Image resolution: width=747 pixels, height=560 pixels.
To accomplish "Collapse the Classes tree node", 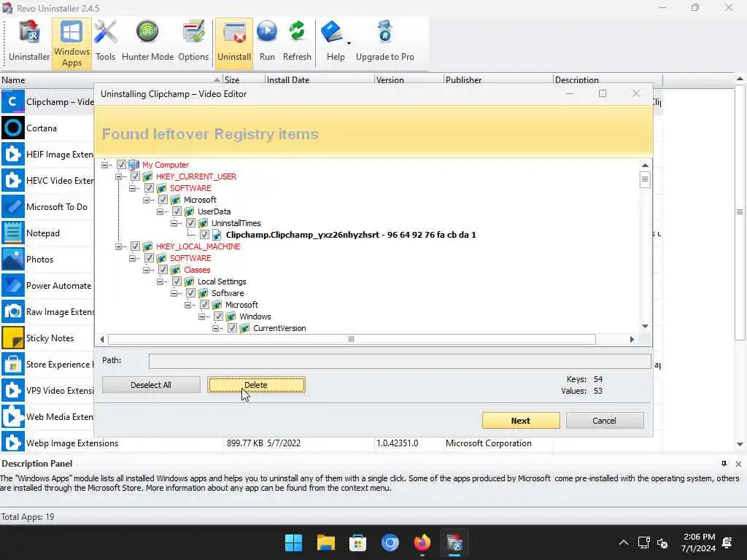I will (146, 270).
